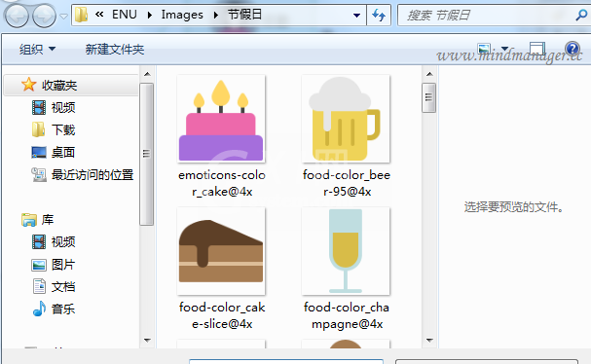Open recent locations dropdown next to Forward button

coord(63,17)
